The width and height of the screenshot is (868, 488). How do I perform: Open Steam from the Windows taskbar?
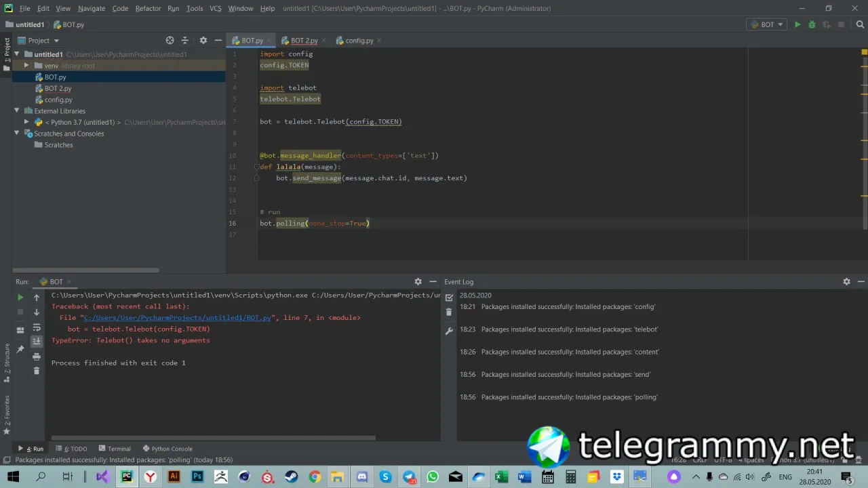(x=291, y=477)
